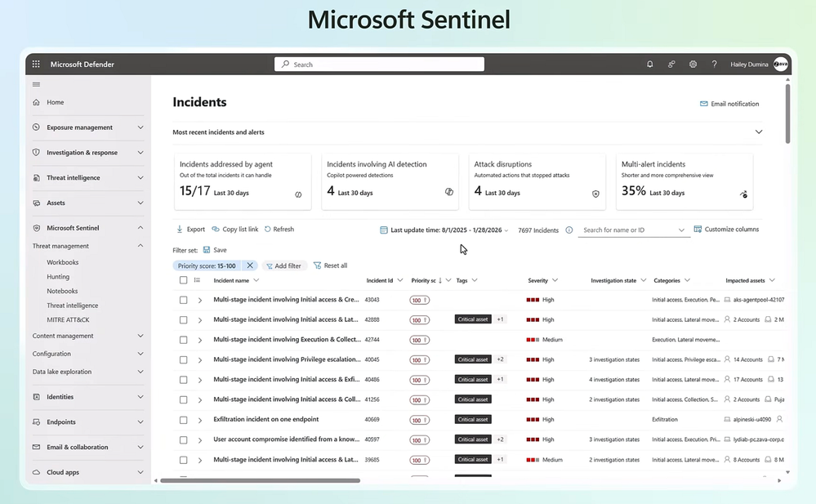
Task: Click the Refresh icon
Action: [268, 230]
